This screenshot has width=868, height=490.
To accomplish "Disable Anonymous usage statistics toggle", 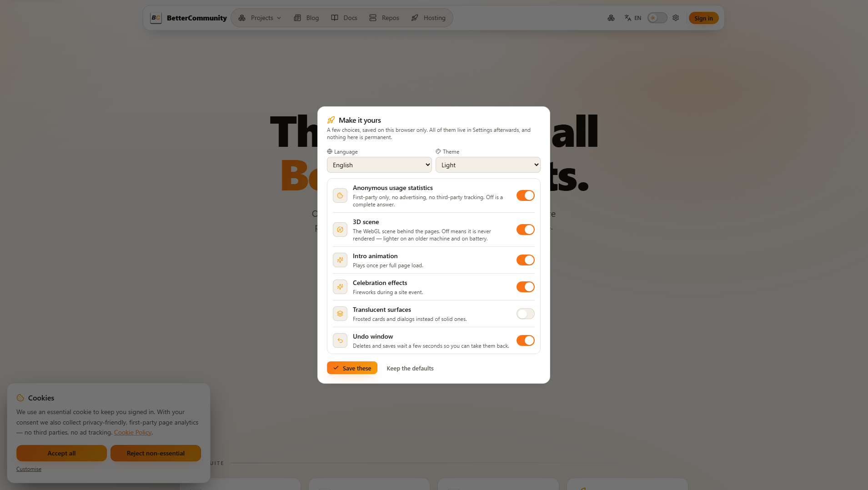I will pos(525,195).
